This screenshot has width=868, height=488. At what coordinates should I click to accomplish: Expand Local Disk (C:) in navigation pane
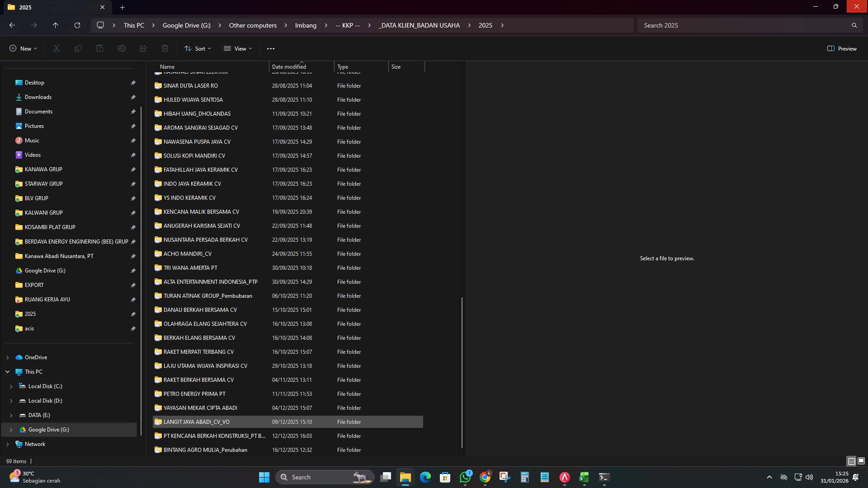11,386
